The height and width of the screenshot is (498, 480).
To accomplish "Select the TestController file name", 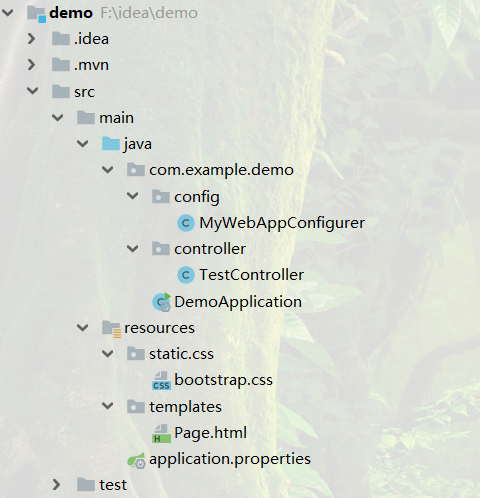I will pos(252,275).
